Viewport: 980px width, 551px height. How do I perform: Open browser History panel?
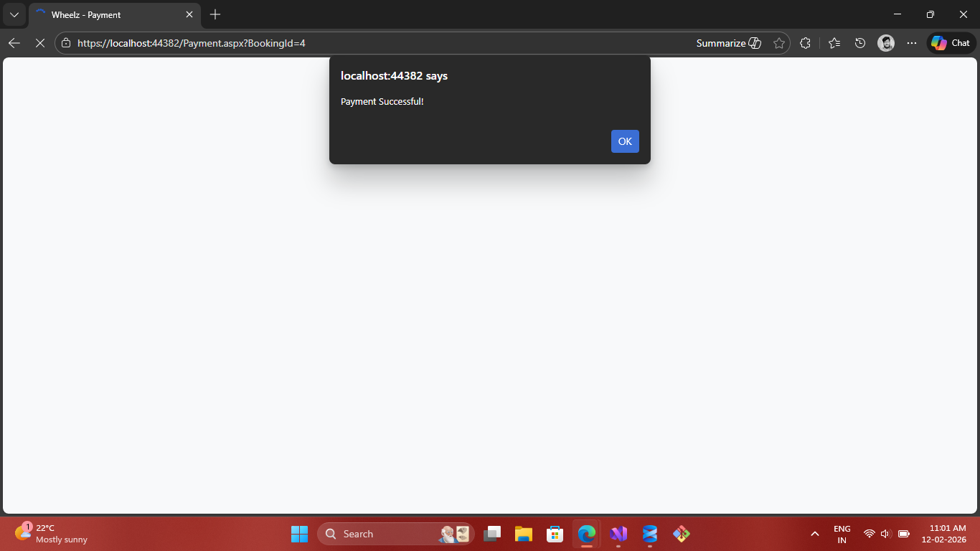[860, 43]
